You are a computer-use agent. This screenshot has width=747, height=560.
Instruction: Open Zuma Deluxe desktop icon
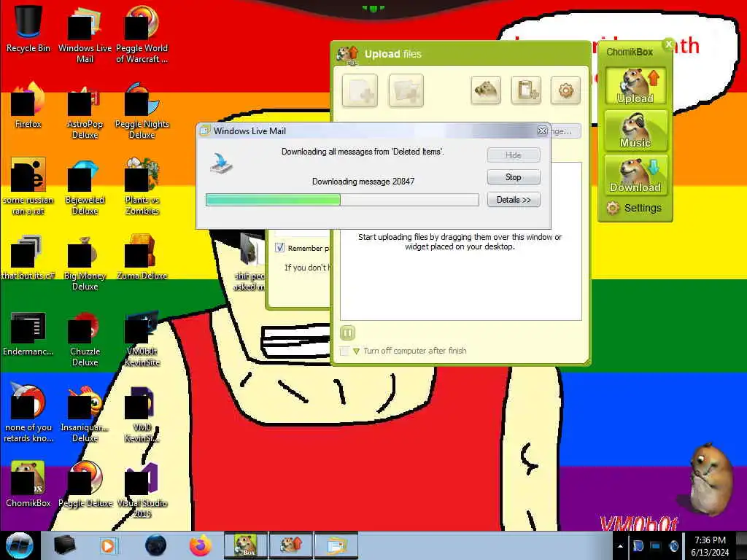pos(142,257)
